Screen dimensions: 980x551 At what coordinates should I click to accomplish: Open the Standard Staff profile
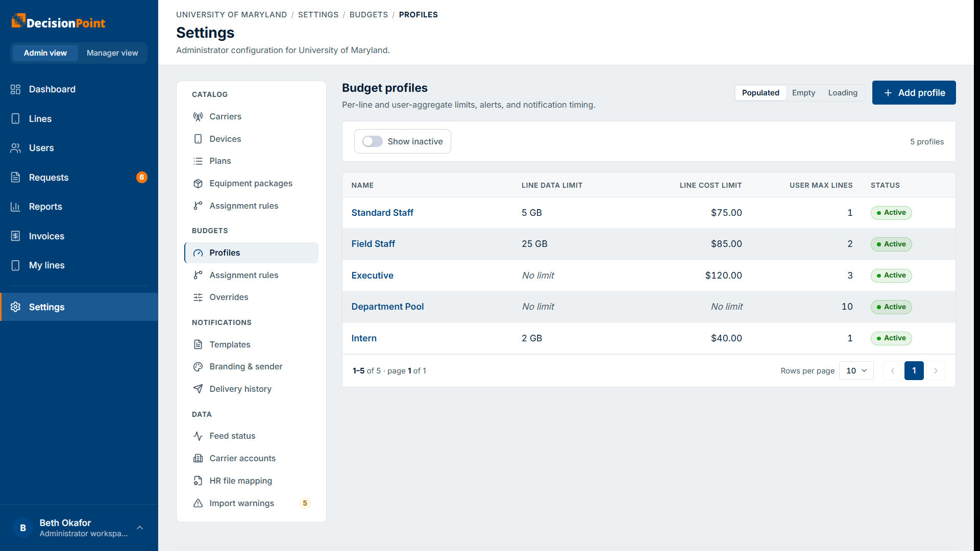point(382,213)
